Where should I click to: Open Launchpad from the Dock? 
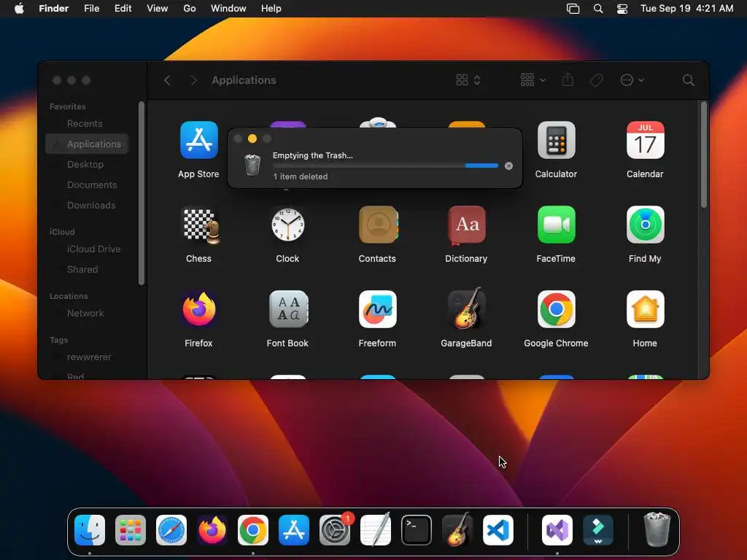click(130, 530)
